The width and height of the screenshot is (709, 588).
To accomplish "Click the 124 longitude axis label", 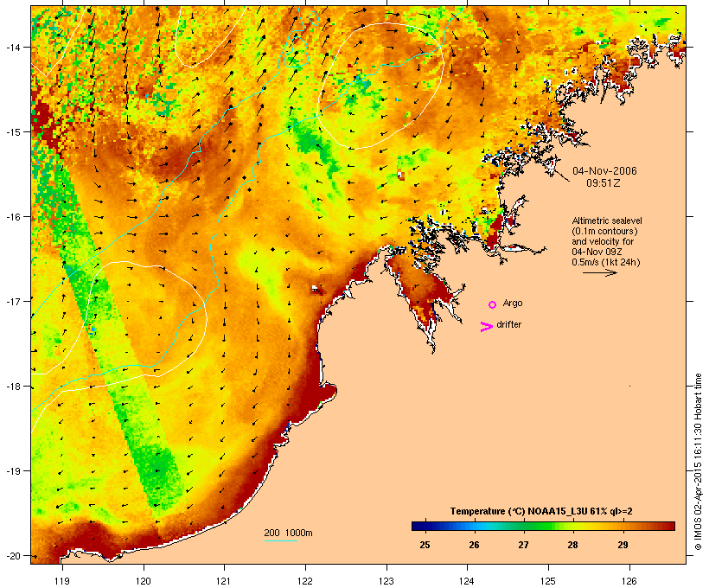I will tap(467, 581).
